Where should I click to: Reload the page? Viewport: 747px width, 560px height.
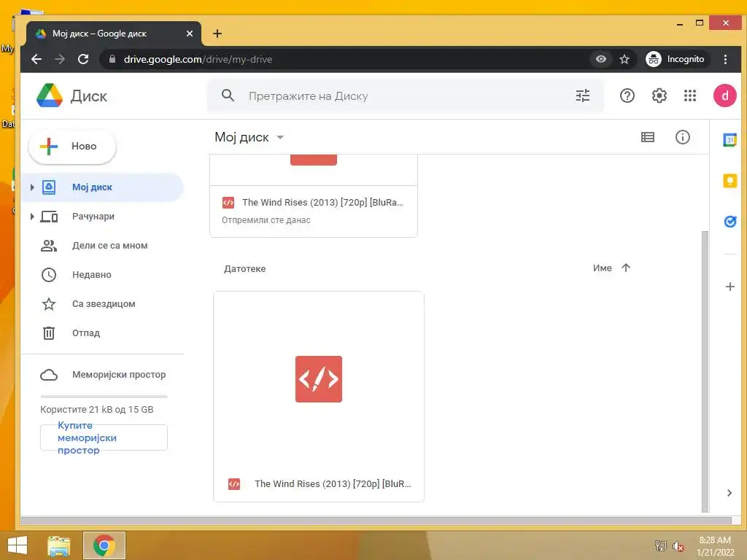tap(83, 59)
